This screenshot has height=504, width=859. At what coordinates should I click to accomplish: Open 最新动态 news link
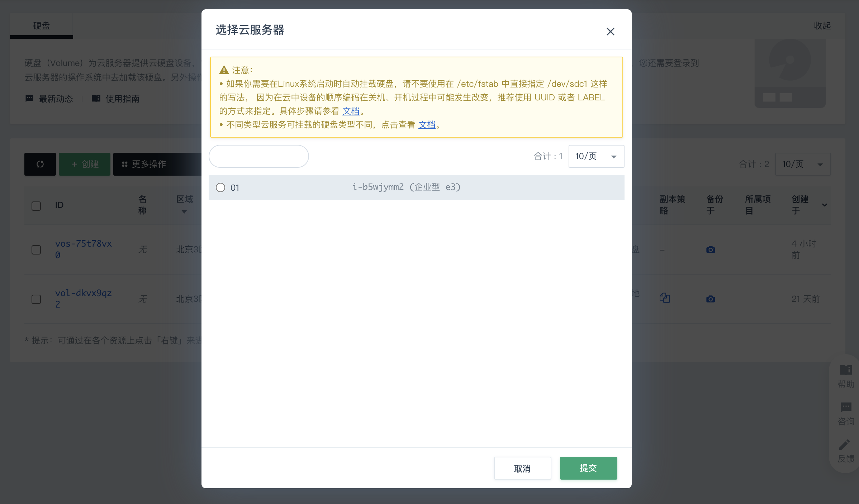point(49,99)
